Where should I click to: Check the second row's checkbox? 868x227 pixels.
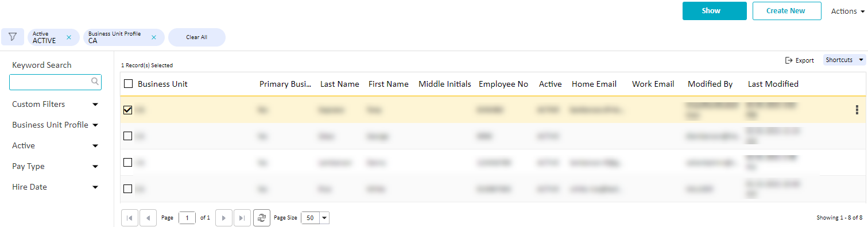pos(128,136)
